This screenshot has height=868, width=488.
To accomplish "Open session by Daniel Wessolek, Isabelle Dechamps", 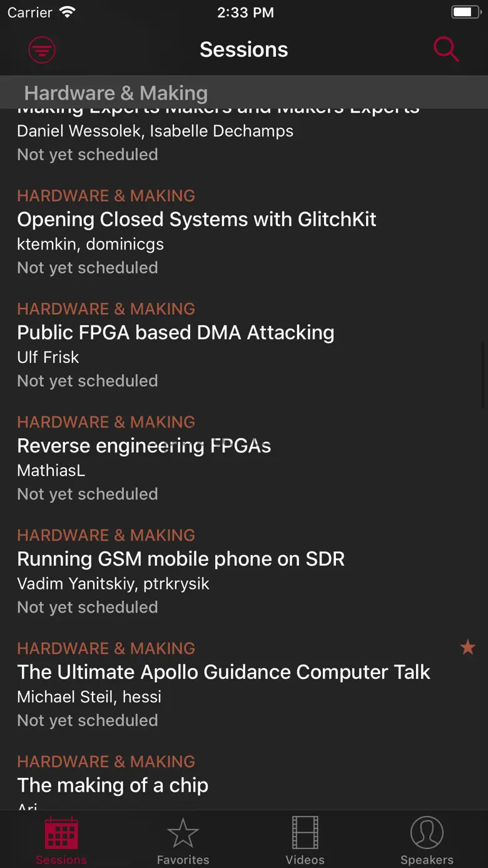I will [x=155, y=131].
